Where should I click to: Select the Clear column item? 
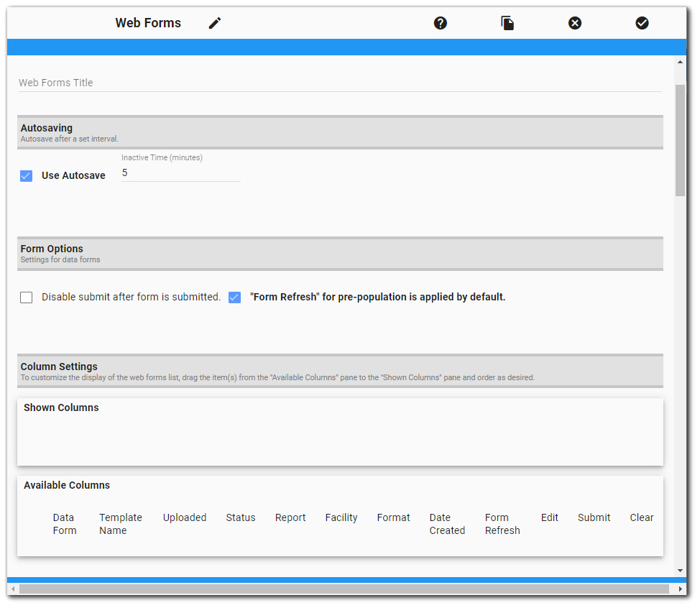642,518
